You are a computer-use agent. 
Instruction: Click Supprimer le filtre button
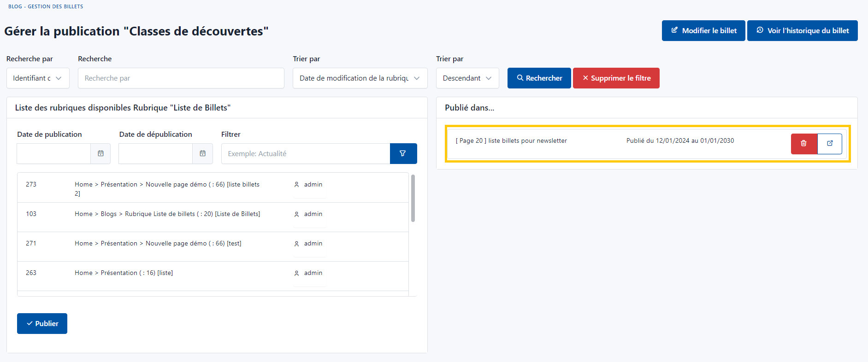click(616, 78)
